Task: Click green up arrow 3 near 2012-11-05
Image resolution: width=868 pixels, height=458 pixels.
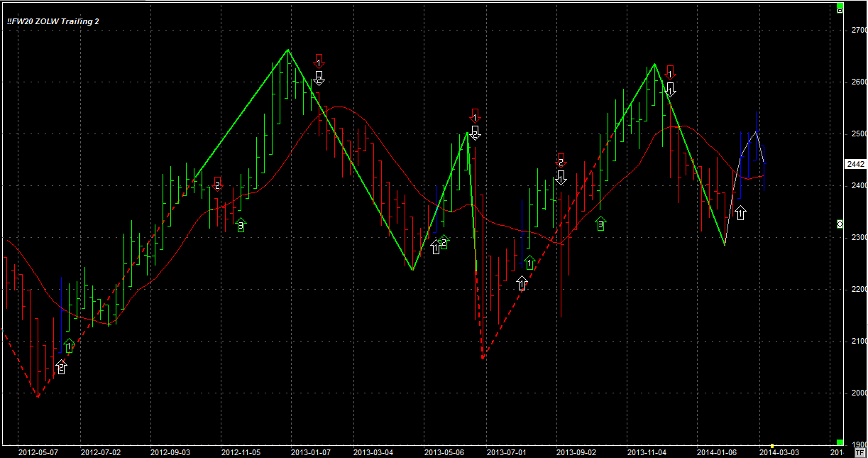Action: click(x=241, y=225)
